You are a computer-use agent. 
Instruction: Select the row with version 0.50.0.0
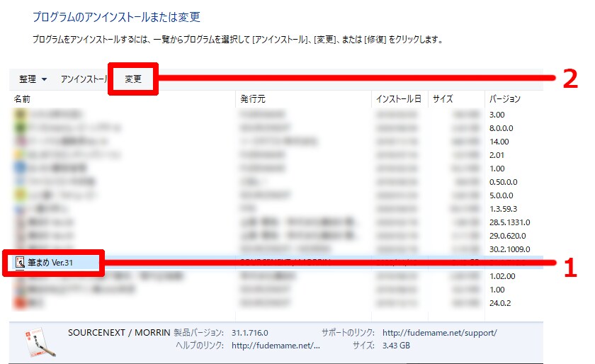pos(276,182)
